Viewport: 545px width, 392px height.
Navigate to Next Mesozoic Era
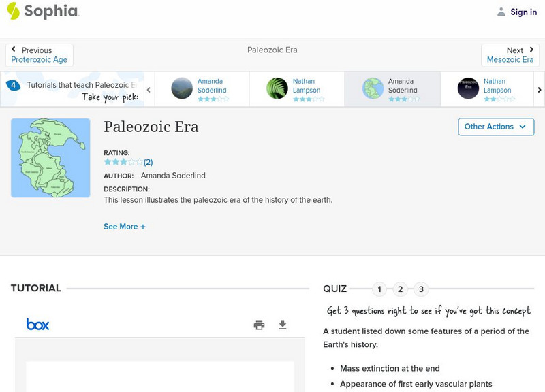coord(510,54)
